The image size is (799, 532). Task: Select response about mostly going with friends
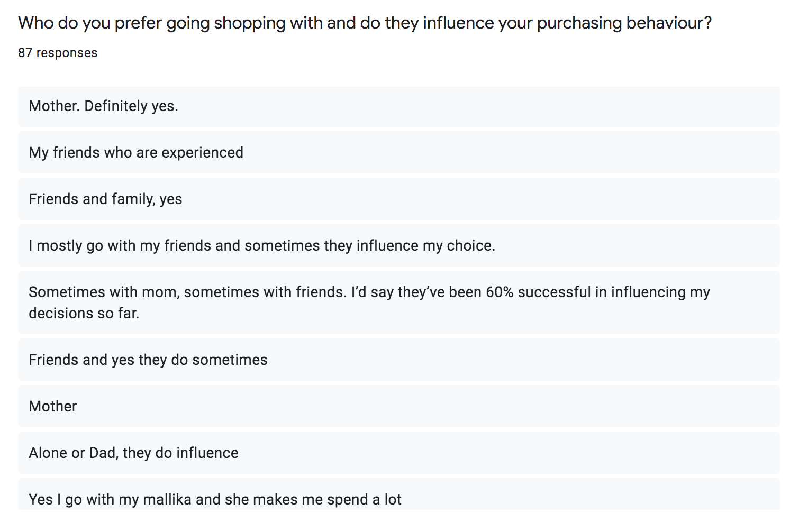(x=399, y=245)
